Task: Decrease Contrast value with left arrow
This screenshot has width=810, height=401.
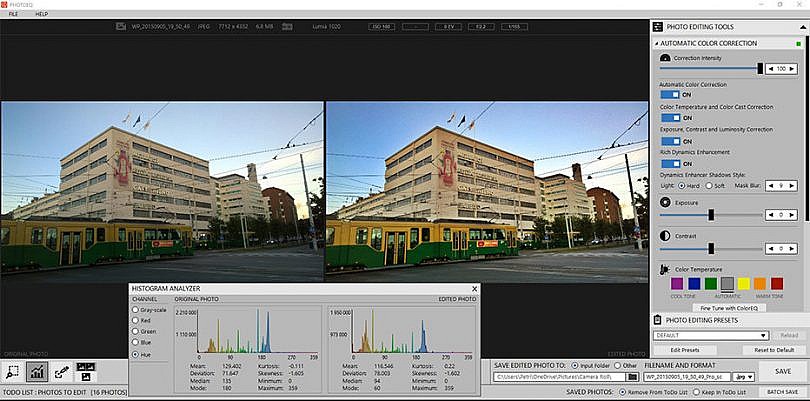Action: click(771, 249)
